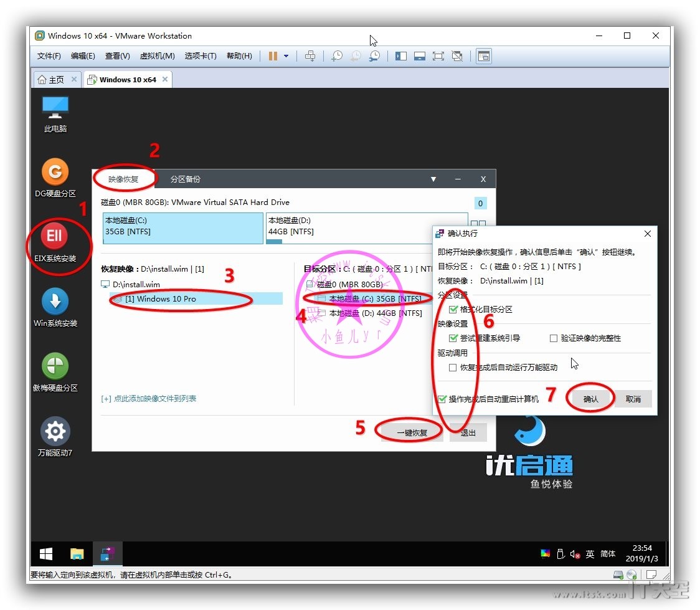This screenshot has width=700, height=610.
Task: Select the DG硬盘分区 desktop icon
Action: point(55,178)
